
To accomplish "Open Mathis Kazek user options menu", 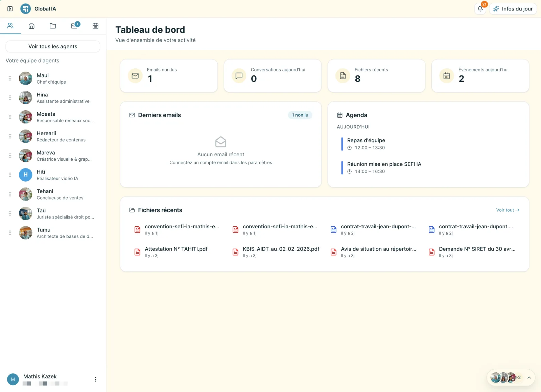I will click(96, 379).
